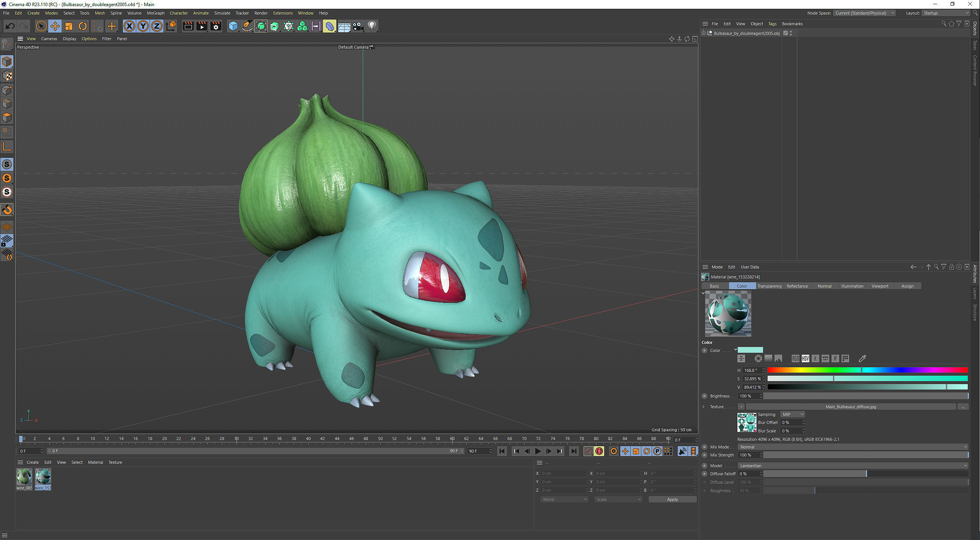
Task: Click the texture browse ellipsis button
Action: pos(963,407)
